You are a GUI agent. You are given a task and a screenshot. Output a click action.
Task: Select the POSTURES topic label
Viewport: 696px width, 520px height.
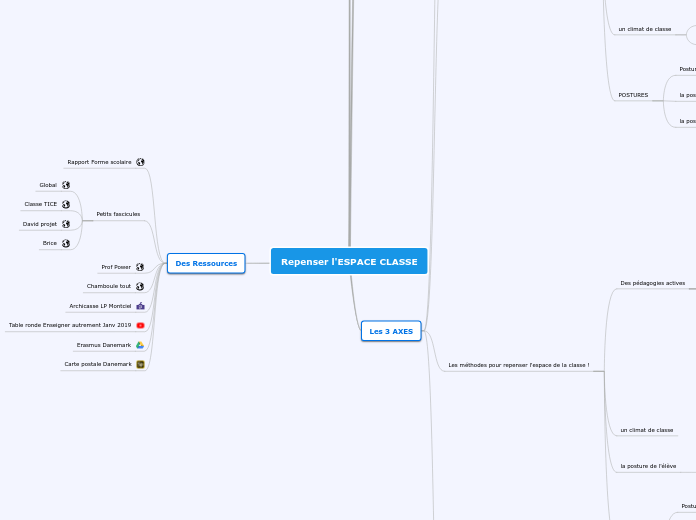[x=633, y=95]
